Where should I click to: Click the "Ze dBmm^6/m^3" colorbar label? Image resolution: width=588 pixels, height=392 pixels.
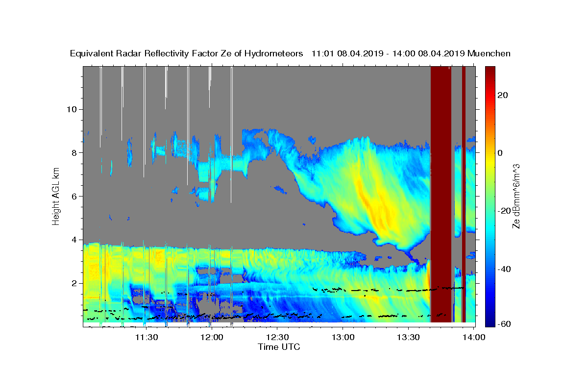pyautogui.click(x=515, y=196)
